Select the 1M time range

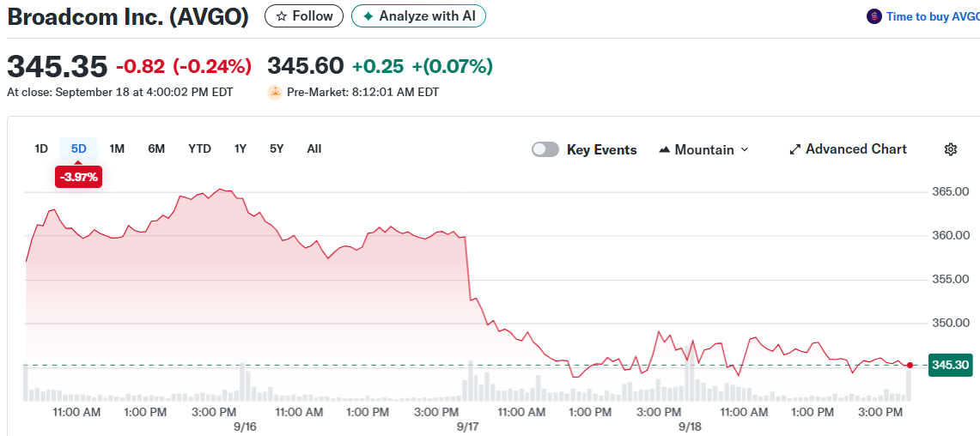point(117,148)
